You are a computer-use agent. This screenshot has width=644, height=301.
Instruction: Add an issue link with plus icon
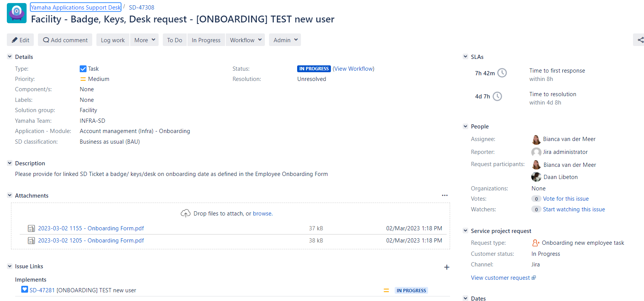pos(447,267)
